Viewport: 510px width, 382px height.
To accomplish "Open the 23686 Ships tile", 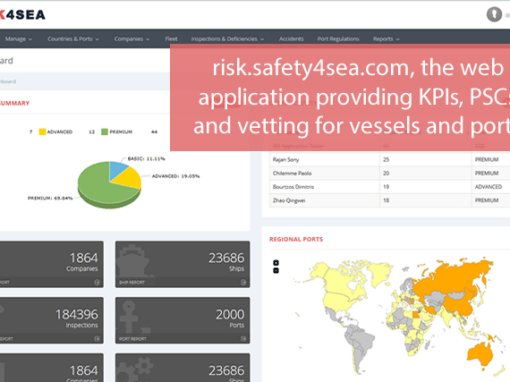I will 182,264.
